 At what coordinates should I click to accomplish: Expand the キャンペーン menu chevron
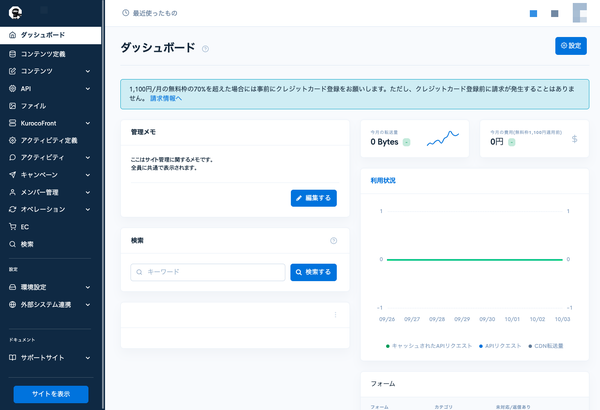pyautogui.click(x=88, y=175)
